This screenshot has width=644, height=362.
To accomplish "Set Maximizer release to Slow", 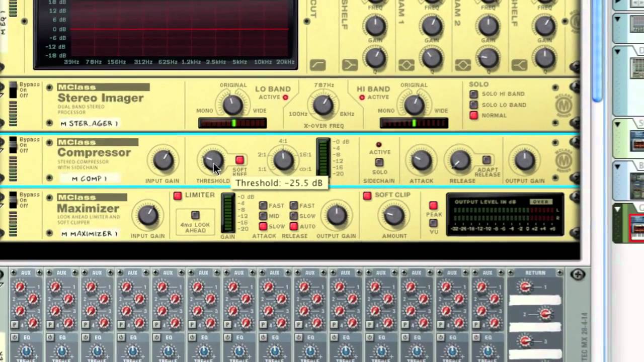I will tap(293, 216).
